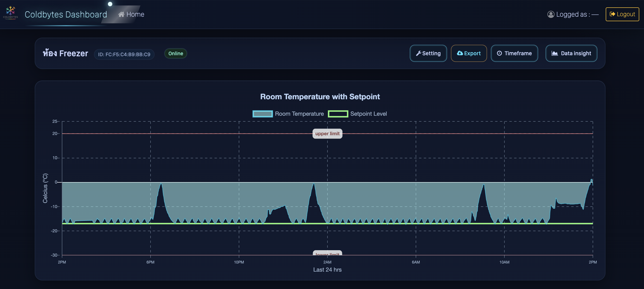Click the user profile icon near Logged as
Screen dimensions: 644x289
click(x=551, y=15)
